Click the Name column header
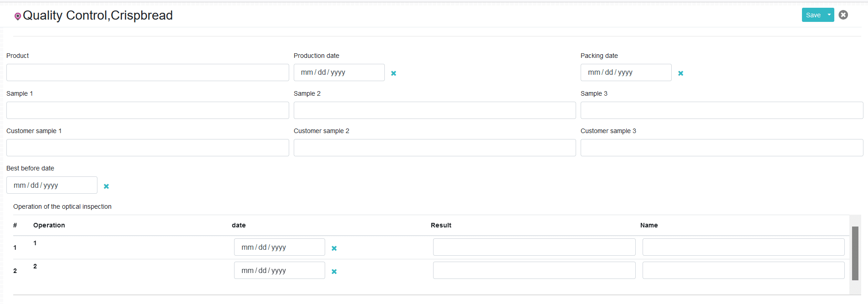 pos(649,225)
